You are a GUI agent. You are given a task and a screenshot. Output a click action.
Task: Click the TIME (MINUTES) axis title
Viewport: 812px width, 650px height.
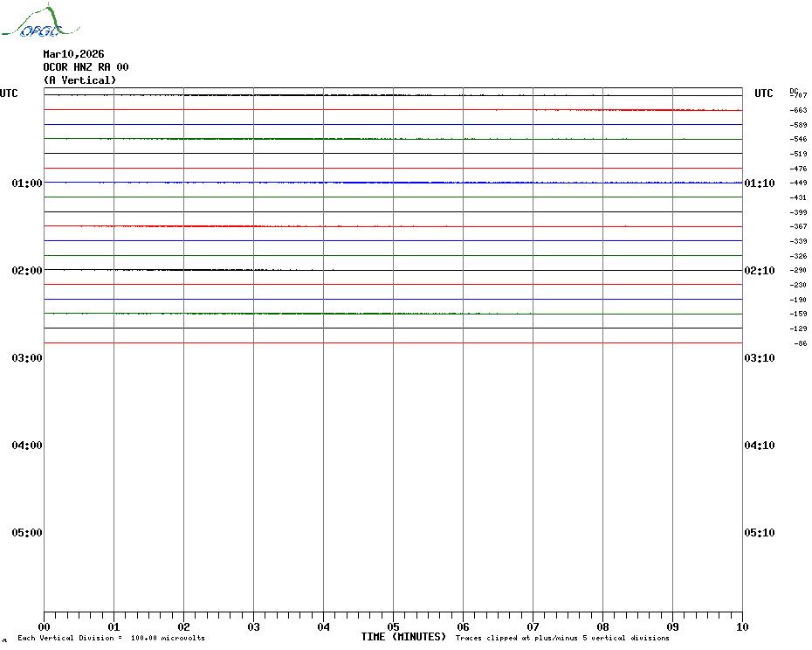(403, 637)
